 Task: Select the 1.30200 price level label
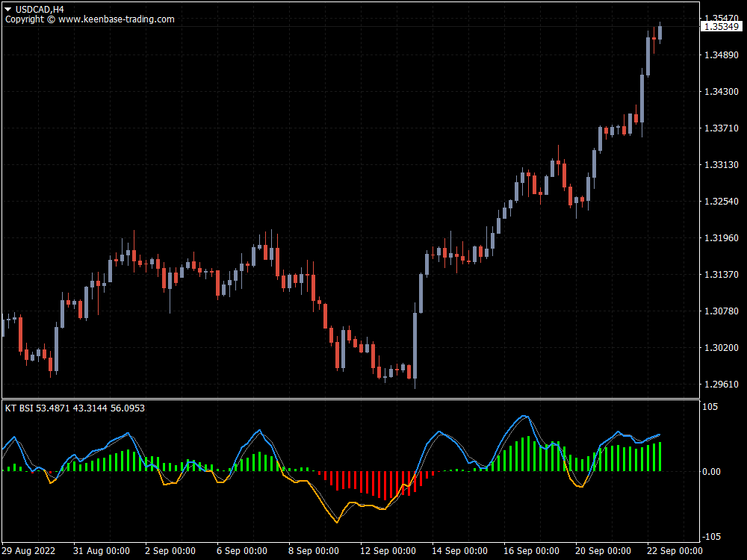click(722, 348)
